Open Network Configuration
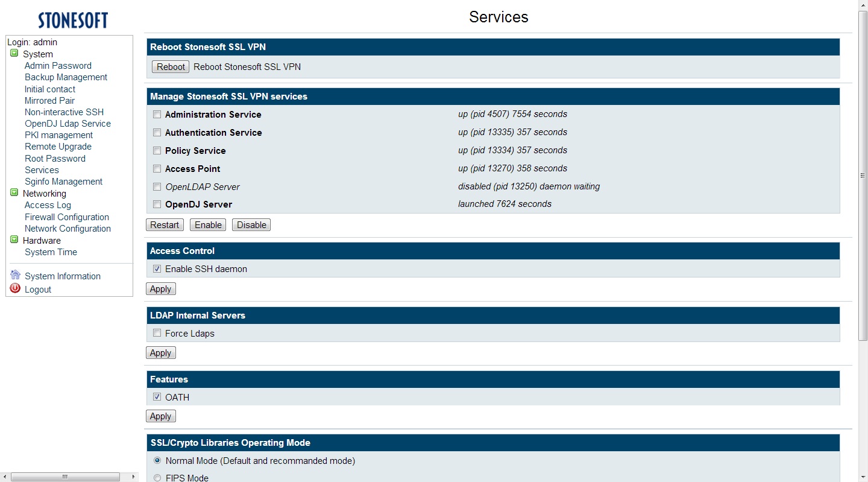The width and height of the screenshot is (868, 482). [68, 229]
